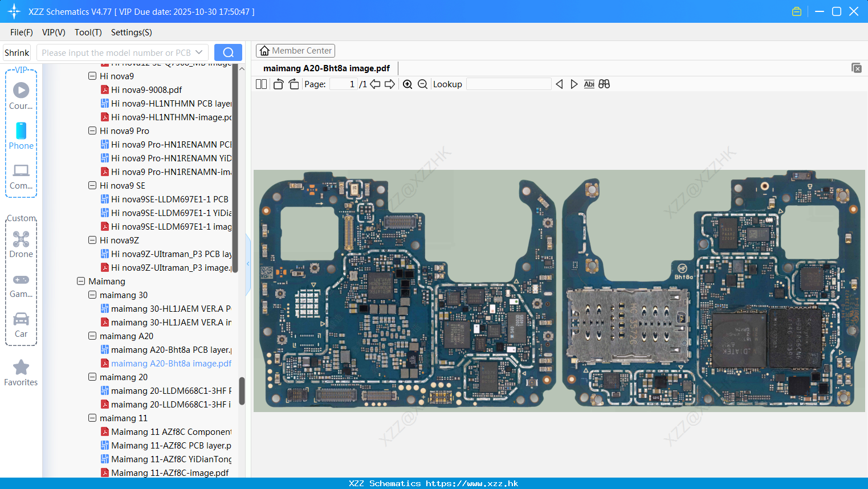The height and width of the screenshot is (489, 868).
Task: Open the Member Center button
Action: pyautogui.click(x=295, y=51)
